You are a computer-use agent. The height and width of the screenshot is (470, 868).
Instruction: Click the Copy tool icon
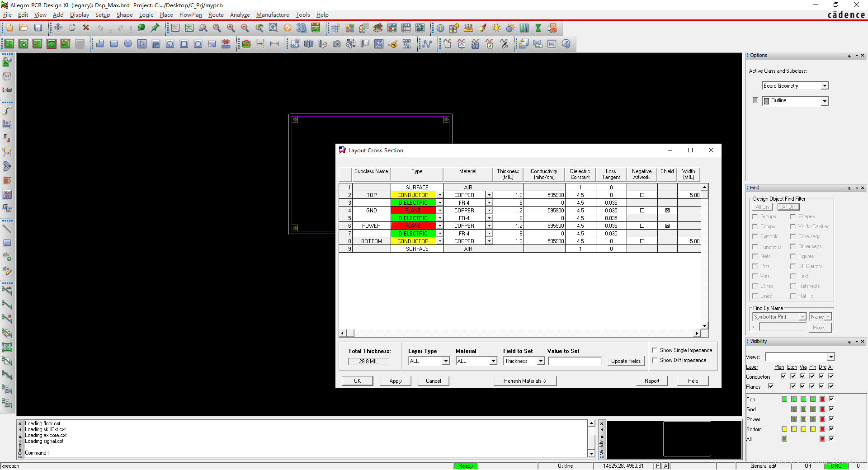pos(72,28)
